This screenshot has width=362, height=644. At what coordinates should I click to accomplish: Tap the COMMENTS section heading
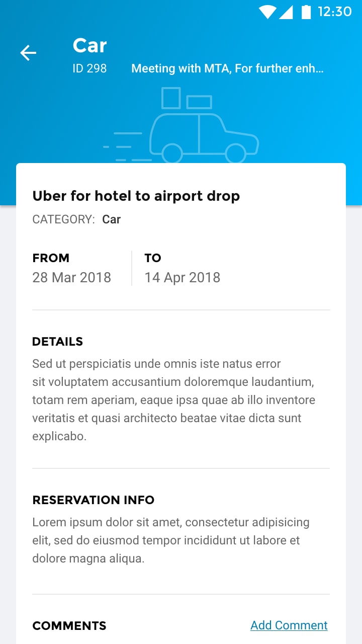(x=69, y=626)
